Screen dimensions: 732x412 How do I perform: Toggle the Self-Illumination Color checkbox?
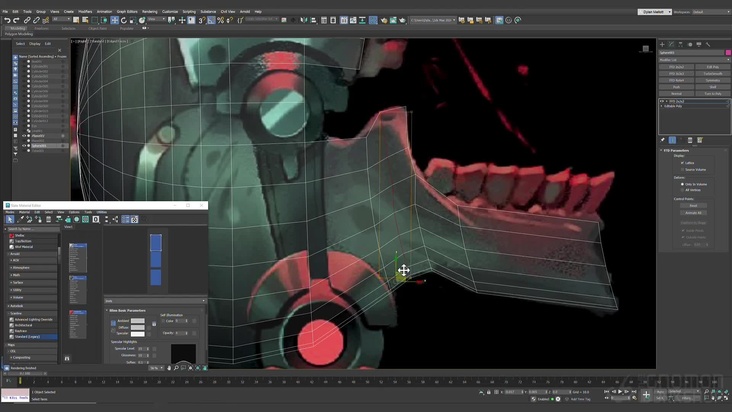click(163, 321)
